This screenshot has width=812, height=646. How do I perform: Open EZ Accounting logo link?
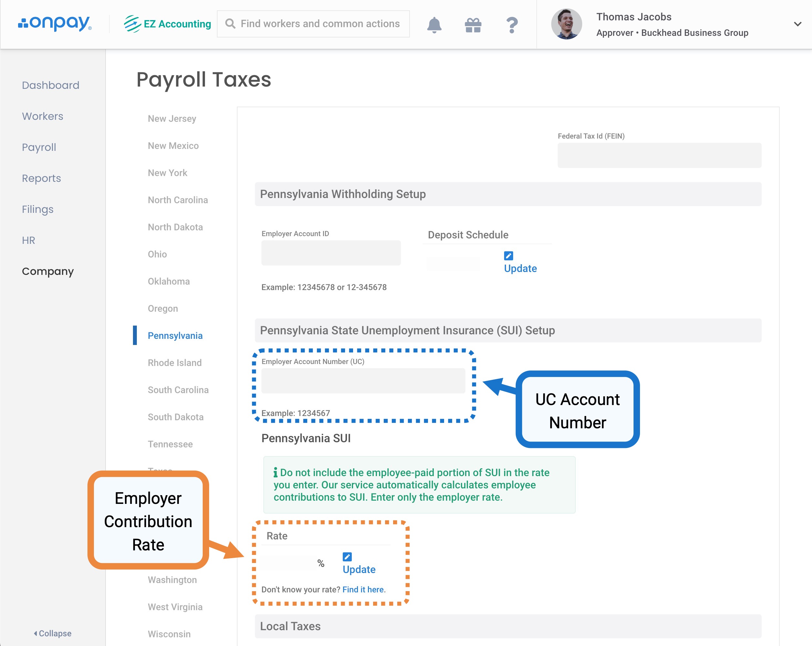[x=167, y=24]
